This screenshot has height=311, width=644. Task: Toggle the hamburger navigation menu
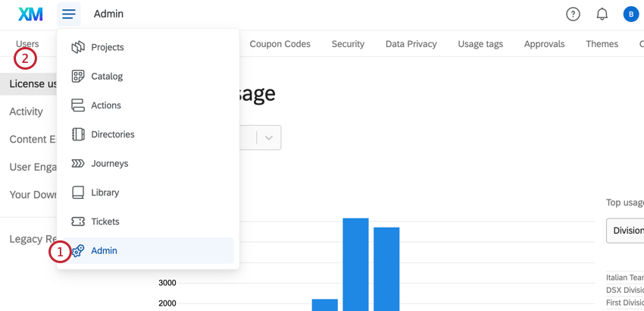(x=69, y=14)
